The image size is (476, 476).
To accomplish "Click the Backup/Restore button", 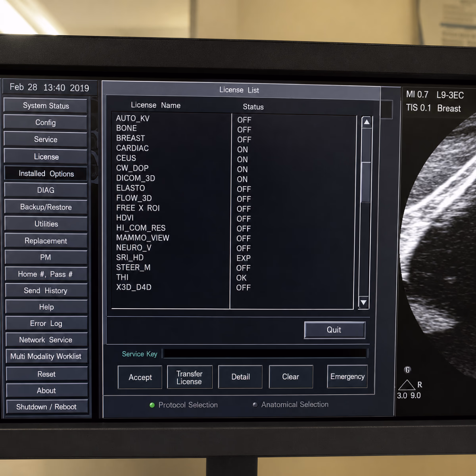I will [x=46, y=207].
